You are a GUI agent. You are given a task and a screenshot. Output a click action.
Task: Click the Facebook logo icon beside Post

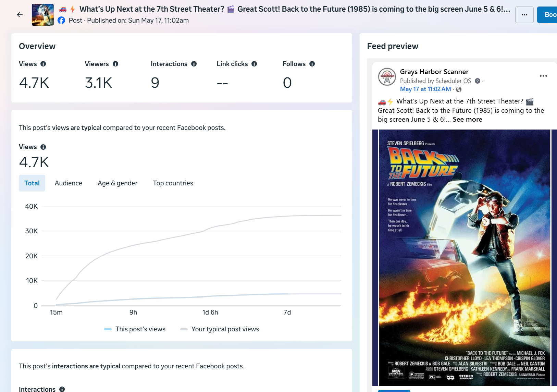click(x=61, y=21)
